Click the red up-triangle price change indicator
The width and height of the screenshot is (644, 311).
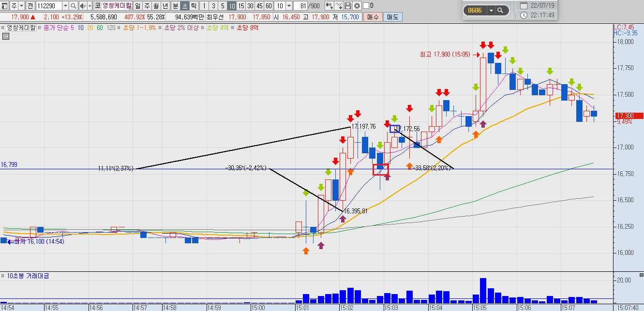(x=33, y=17)
